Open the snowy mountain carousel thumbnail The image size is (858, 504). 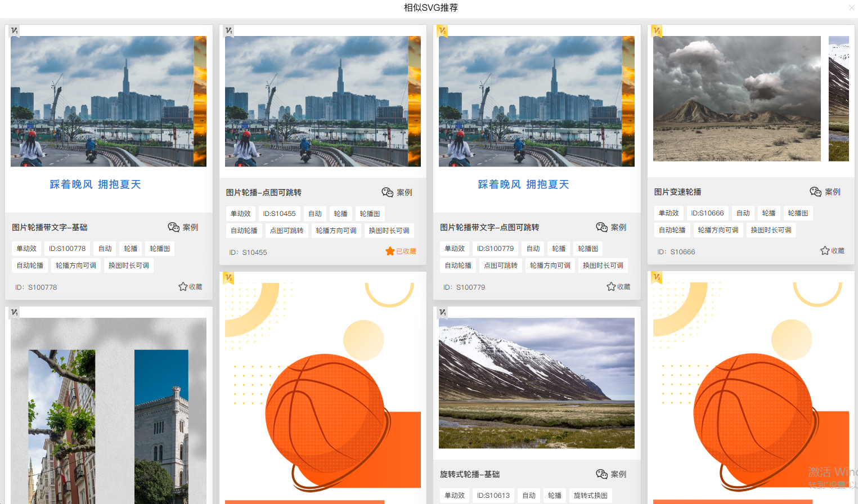(x=537, y=383)
